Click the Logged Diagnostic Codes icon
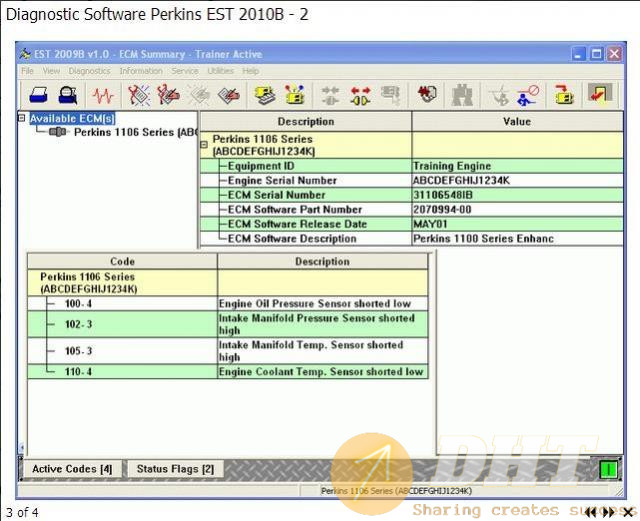The height and width of the screenshot is (521, 640). pos(169,95)
